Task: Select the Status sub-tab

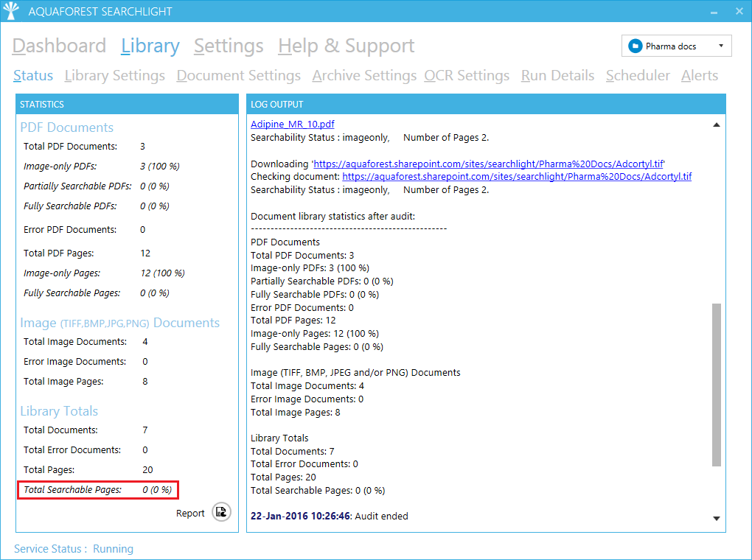Action: [x=33, y=75]
